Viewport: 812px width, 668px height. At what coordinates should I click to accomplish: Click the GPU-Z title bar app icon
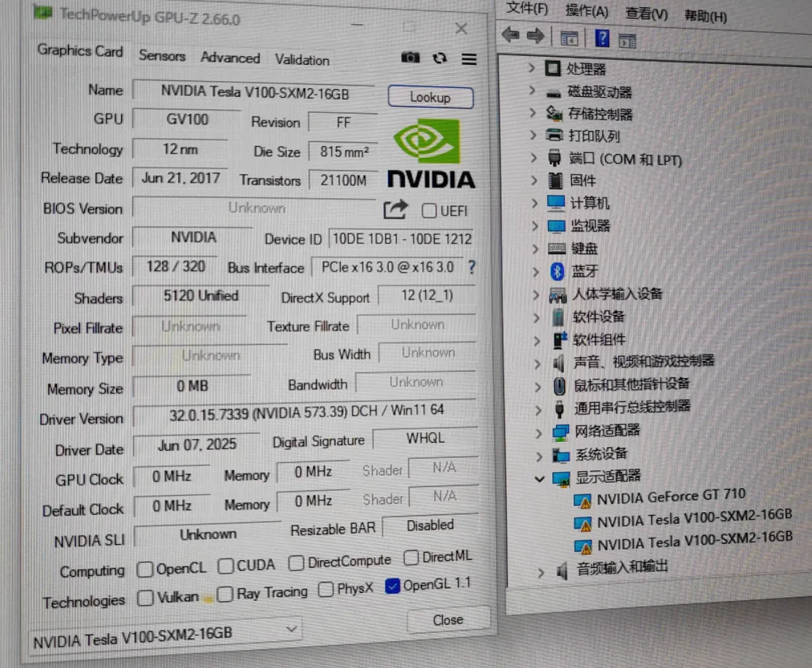point(44,12)
